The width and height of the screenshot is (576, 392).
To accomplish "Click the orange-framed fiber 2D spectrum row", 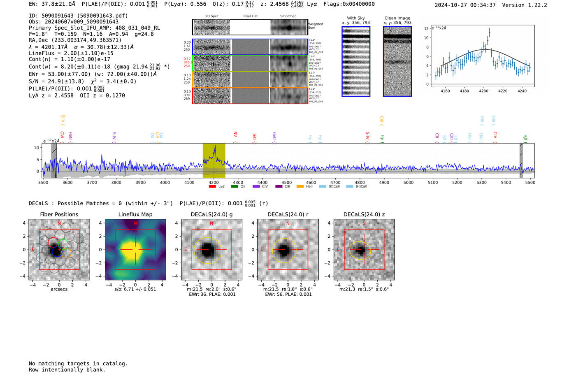I will (250, 79).
